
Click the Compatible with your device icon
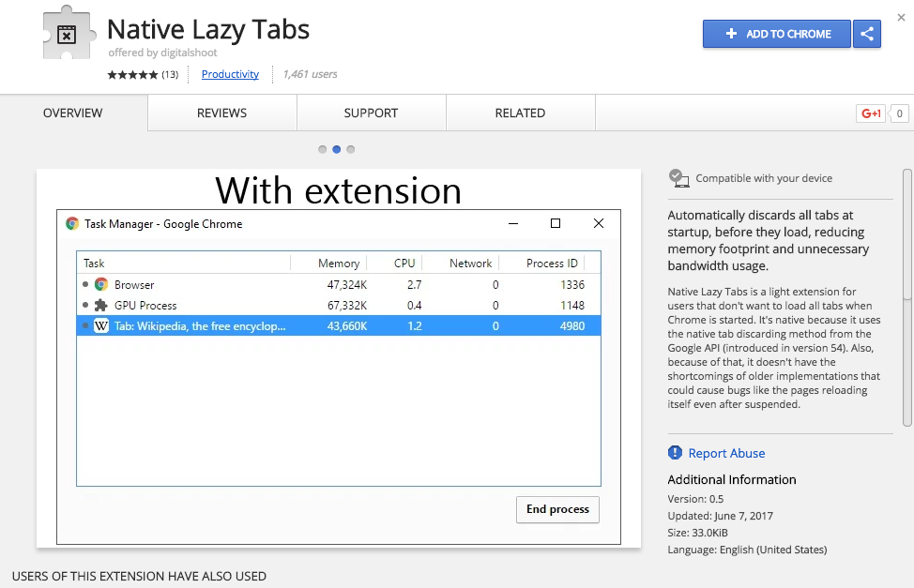point(678,177)
